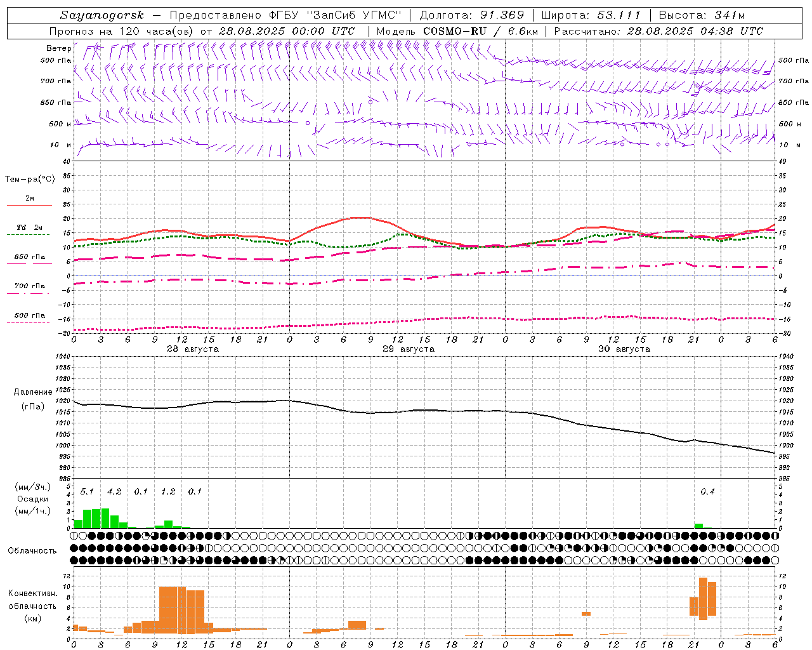The width and height of the screenshot is (812, 650).
Task: Click the 'Долгота: 91.369' longitude value
Action: pyautogui.click(x=472, y=15)
